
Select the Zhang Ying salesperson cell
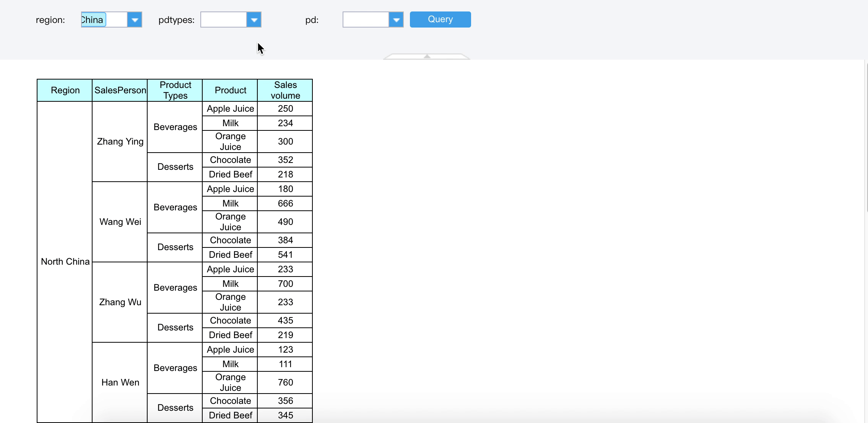(x=120, y=142)
